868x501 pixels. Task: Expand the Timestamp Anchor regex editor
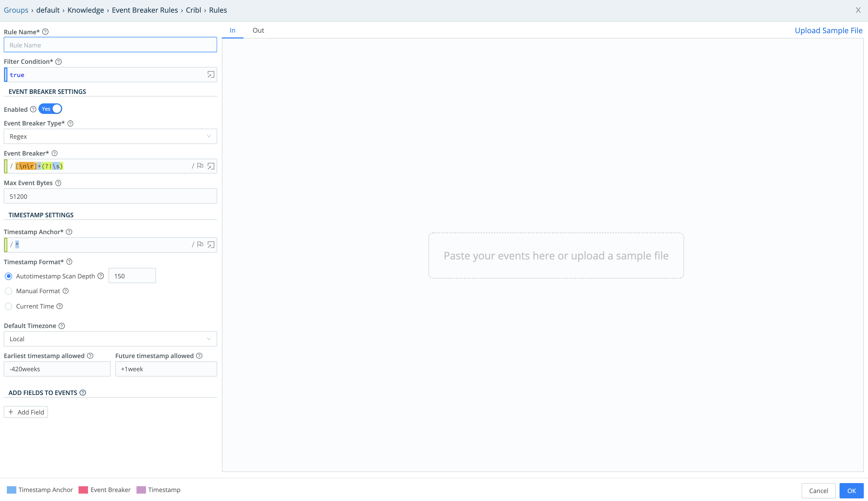pos(211,245)
